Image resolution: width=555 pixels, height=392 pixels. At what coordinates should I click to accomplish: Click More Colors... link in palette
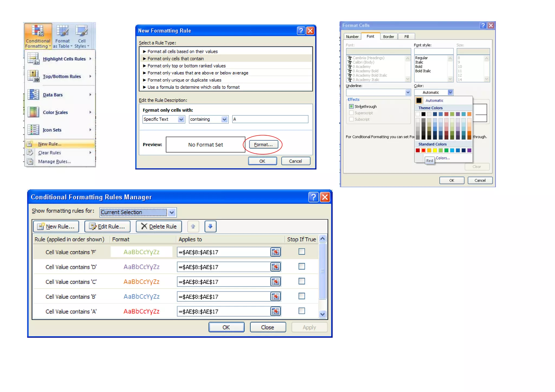click(443, 158)
